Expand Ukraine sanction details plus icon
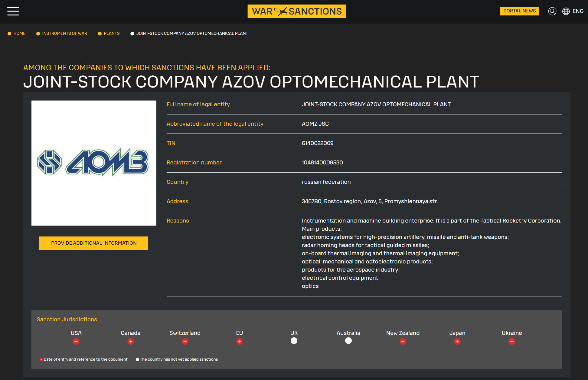Viewport: 588px width, 380px height. pyautogui.click(x=512, y=342)
